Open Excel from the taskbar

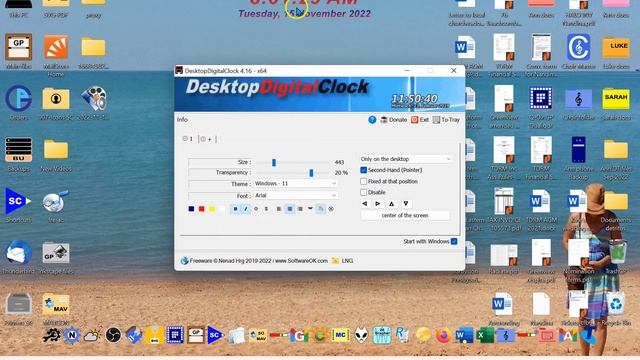[485, 336]
